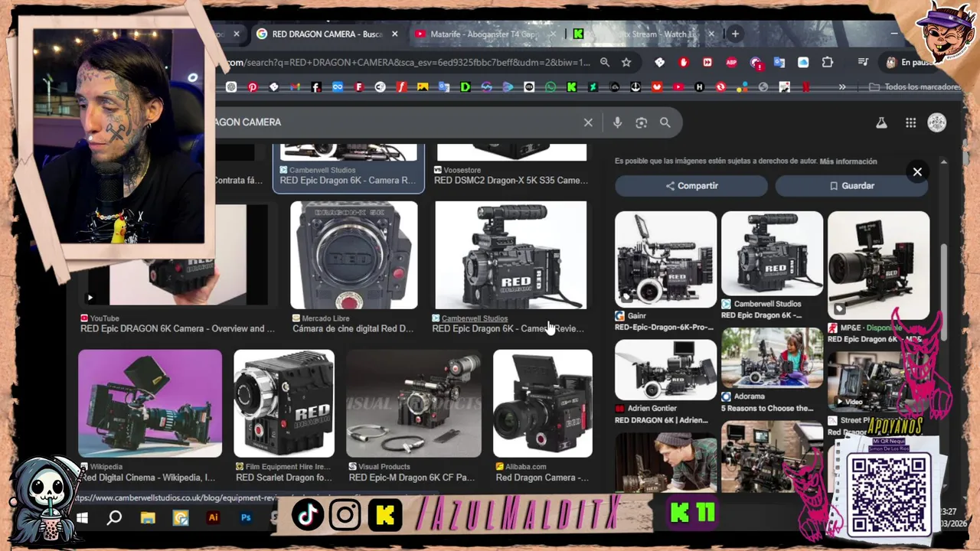Viewport: 980px width, 551px height.
Task: Launch Adobe Illustrator from the taskbar
Action: 214,518
